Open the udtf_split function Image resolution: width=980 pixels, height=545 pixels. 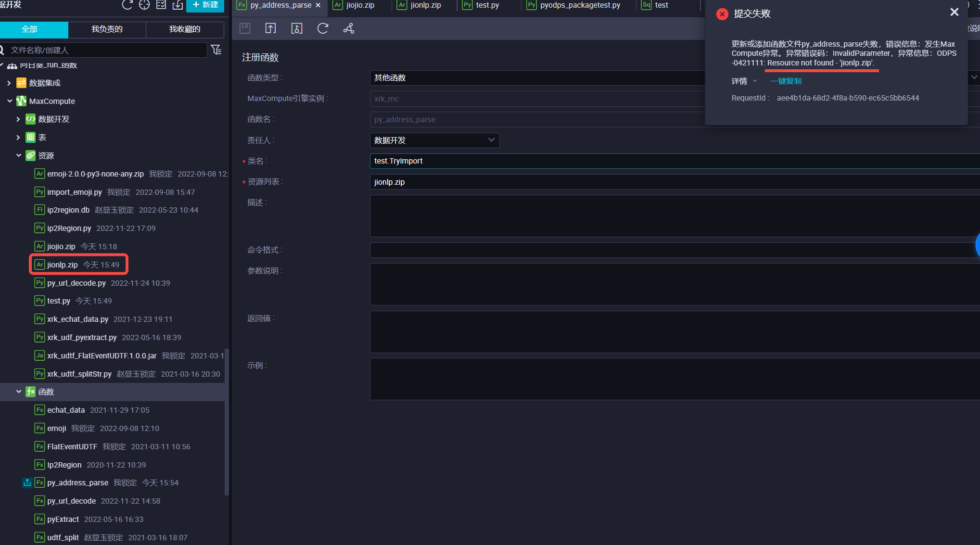click(63, 537)
